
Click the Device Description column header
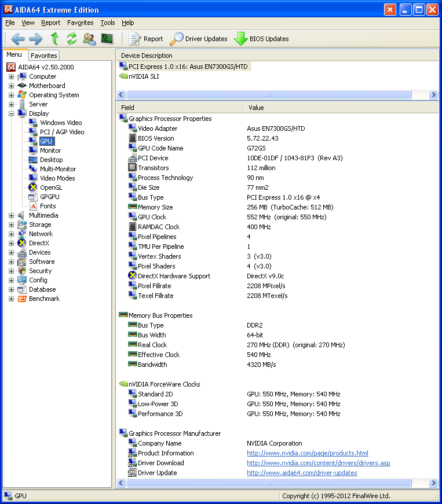coord(277,56)
